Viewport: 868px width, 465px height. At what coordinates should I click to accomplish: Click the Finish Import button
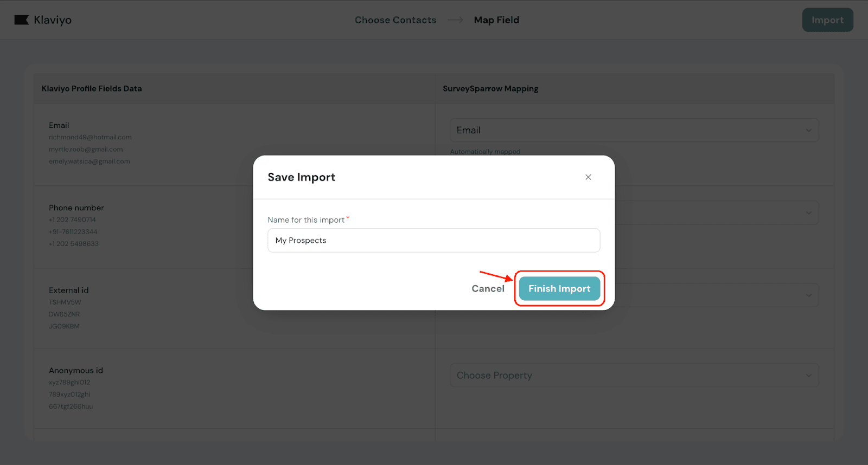[559, 289]
